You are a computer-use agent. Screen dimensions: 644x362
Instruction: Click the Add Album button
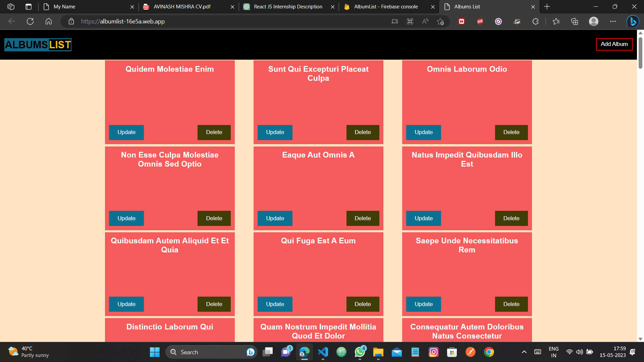(x=614, y=44)
